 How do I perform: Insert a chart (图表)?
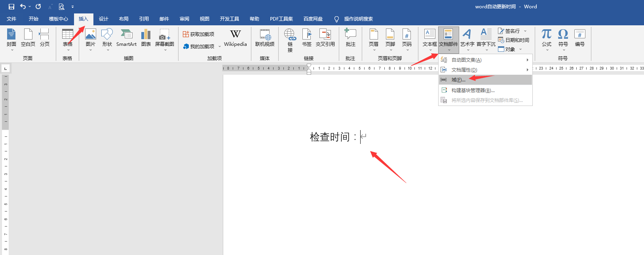click(146, 38)
